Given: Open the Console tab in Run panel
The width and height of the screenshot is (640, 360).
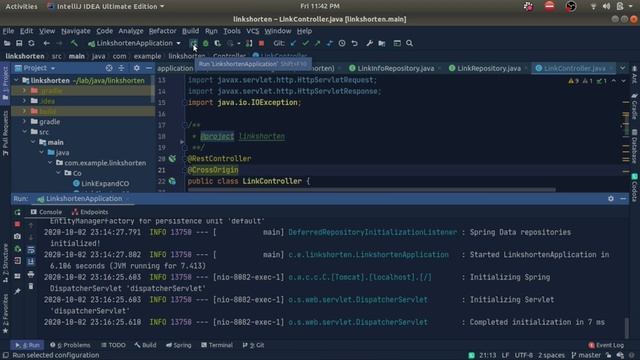Looking at the screenshot, I should (46, 212).
